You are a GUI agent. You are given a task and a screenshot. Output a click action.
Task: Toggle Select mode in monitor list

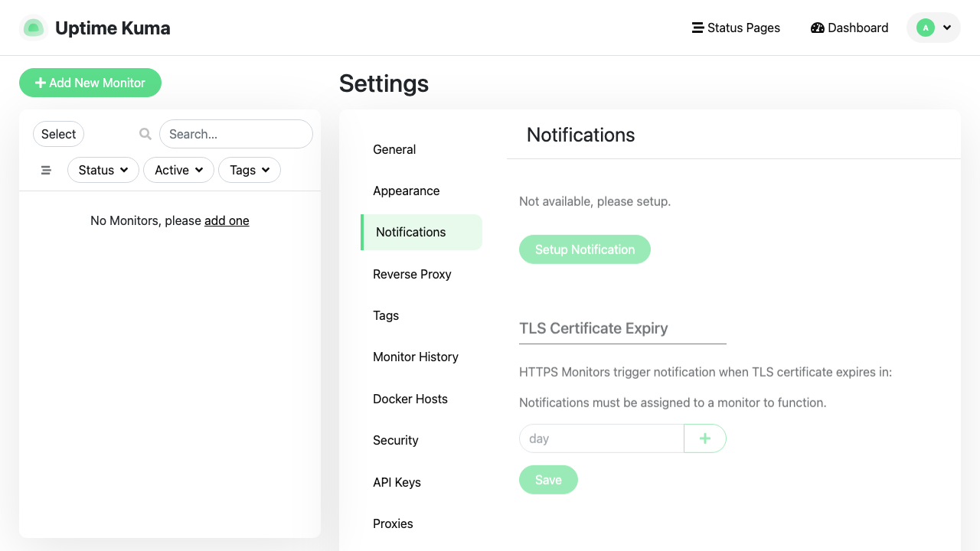pyautogui.click(x=58, y=134)
